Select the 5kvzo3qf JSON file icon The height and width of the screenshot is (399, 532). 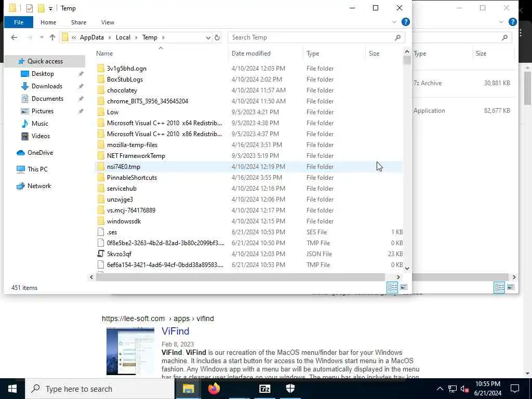(x=101, y=254)
